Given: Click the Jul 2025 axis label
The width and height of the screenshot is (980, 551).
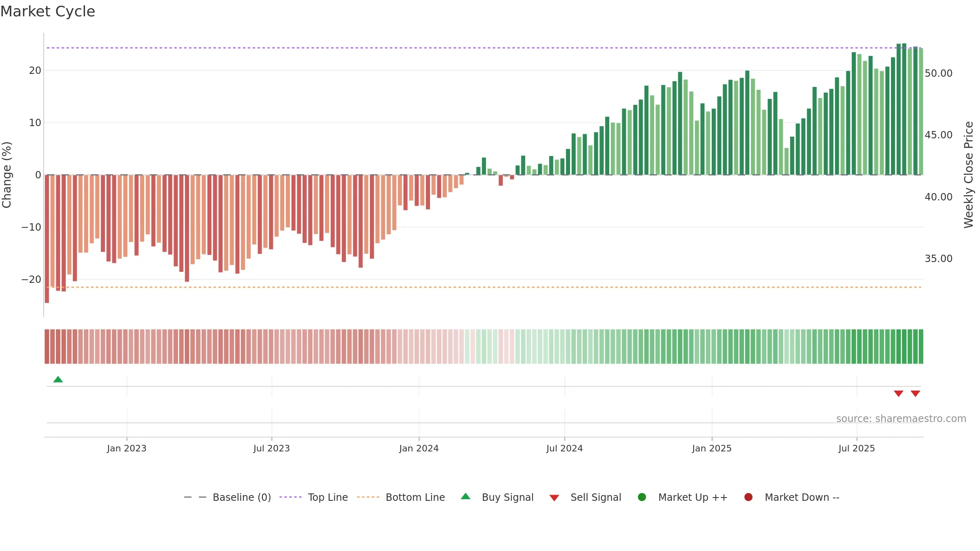Looking at the screenshot, I should click(857, 448).
